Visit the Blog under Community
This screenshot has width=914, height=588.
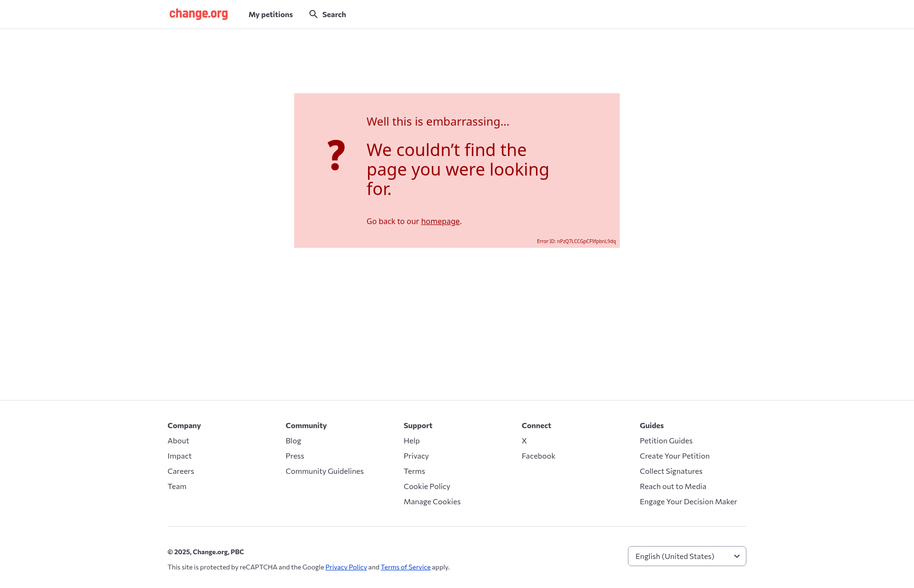tap(293, 441)
